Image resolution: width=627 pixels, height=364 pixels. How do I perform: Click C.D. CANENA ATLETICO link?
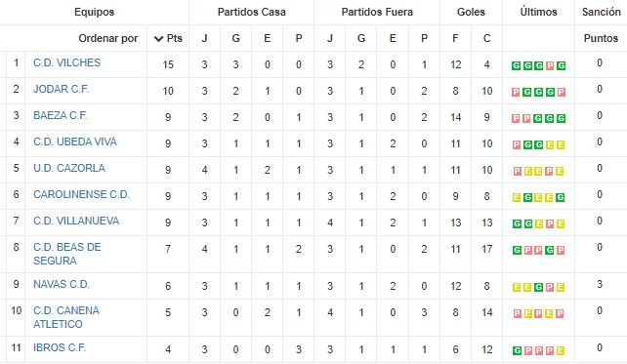pyautogui.click(x=66, y=317)
